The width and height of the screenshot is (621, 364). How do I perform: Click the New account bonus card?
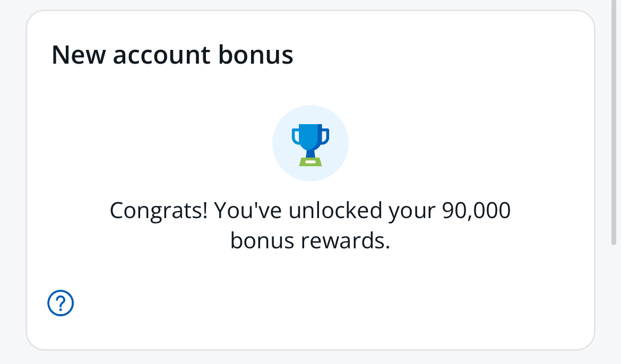click(310, 180)
